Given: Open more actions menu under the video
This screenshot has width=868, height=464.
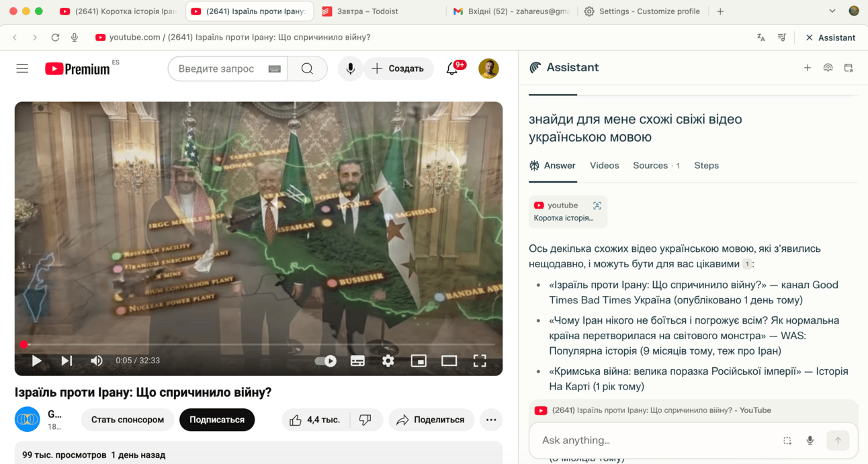Looking at the screenshot, I should pyautogui.click(x=491, y=420).
